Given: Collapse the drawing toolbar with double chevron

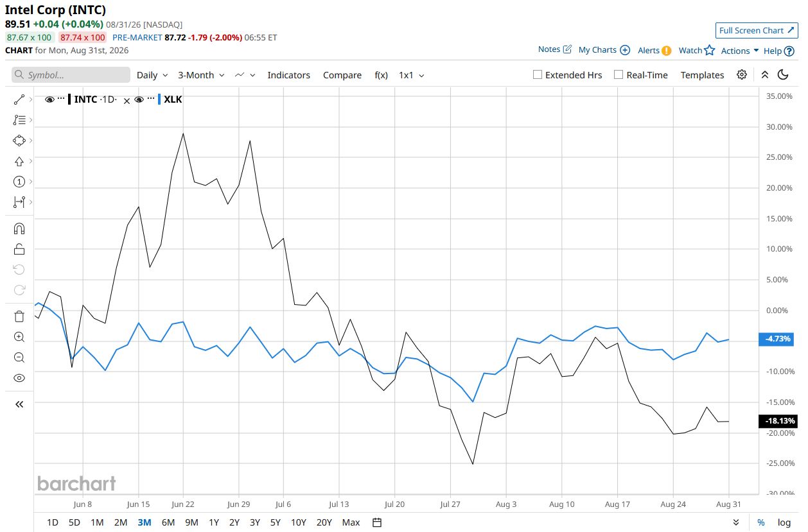Looking at the screenshot, I should (x=19, y=404).
